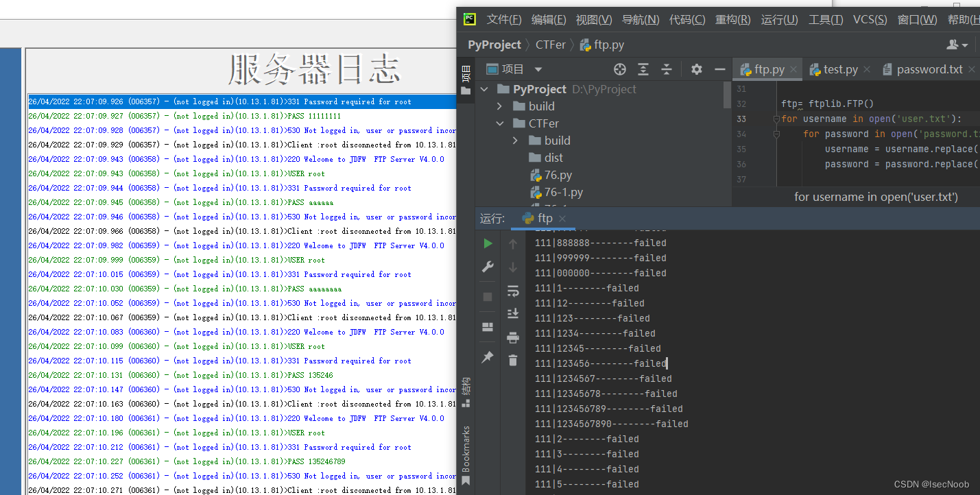Open the 重构(R) menu
This screenshot has height=495, width=980.
(x=733, y=19)
